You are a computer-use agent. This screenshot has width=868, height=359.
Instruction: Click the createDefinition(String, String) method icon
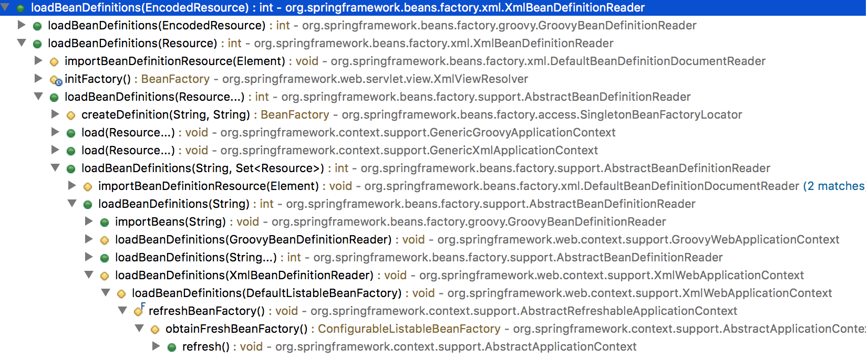pyautogui.click(x=71, y=115)
